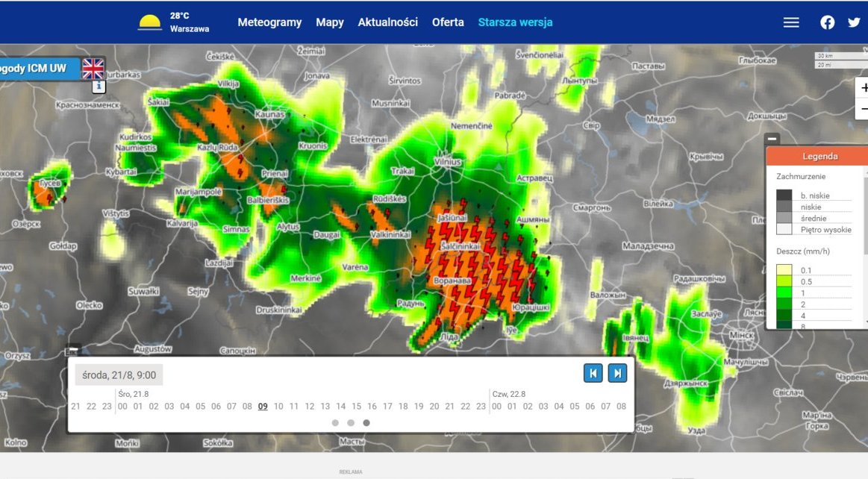Image resolution: width=868 pixels, height=479 pixels.
Task: Collapse the timeline panel using its minus icon
Action: click(x=73, y=349)
